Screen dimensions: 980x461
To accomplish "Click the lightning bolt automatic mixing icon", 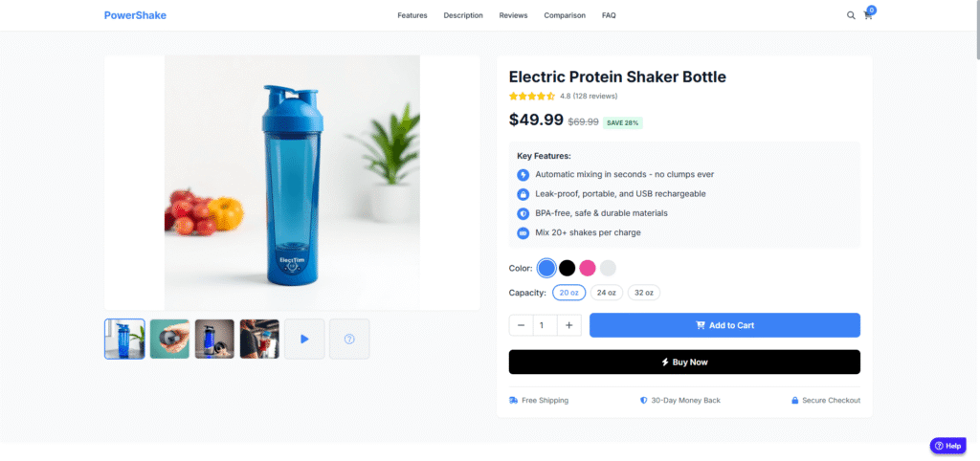I will [523, 175].
